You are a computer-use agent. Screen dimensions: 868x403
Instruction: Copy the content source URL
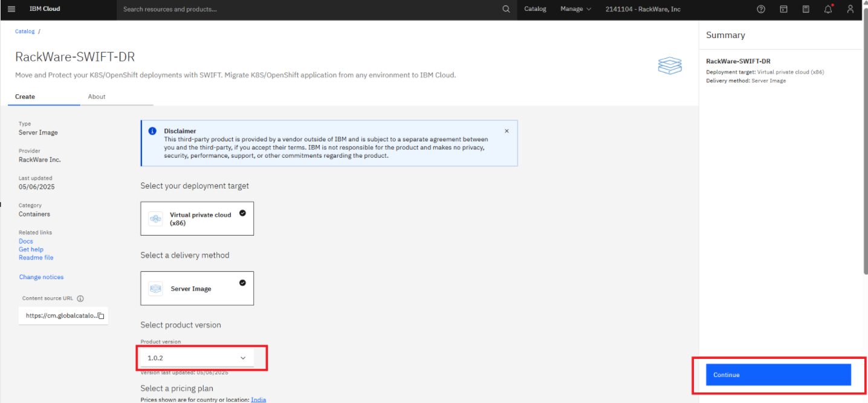101,316
